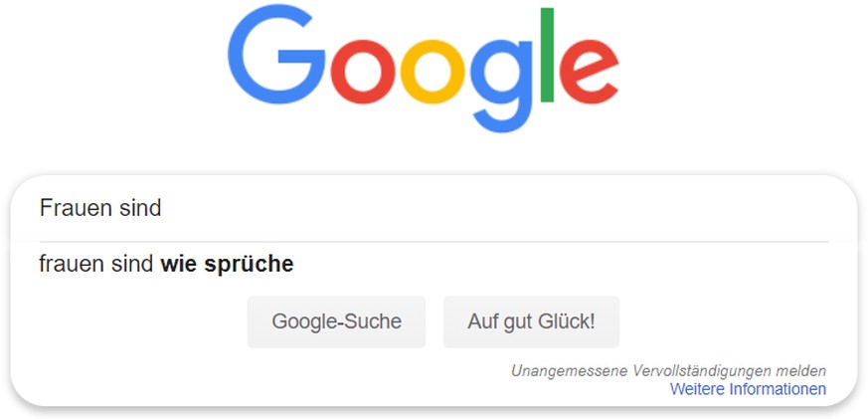Click the 'frauen sind' prefix of the suggestion
868x419 pixels.
point(96,265)
